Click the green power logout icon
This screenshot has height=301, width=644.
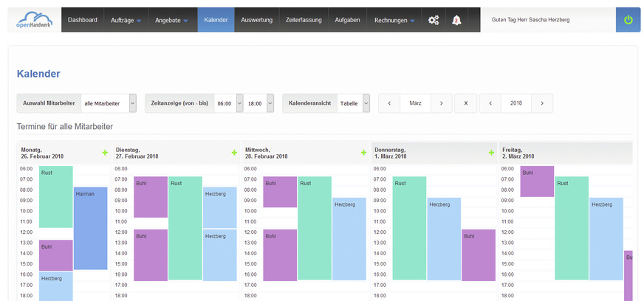click(x=628, y=20)
